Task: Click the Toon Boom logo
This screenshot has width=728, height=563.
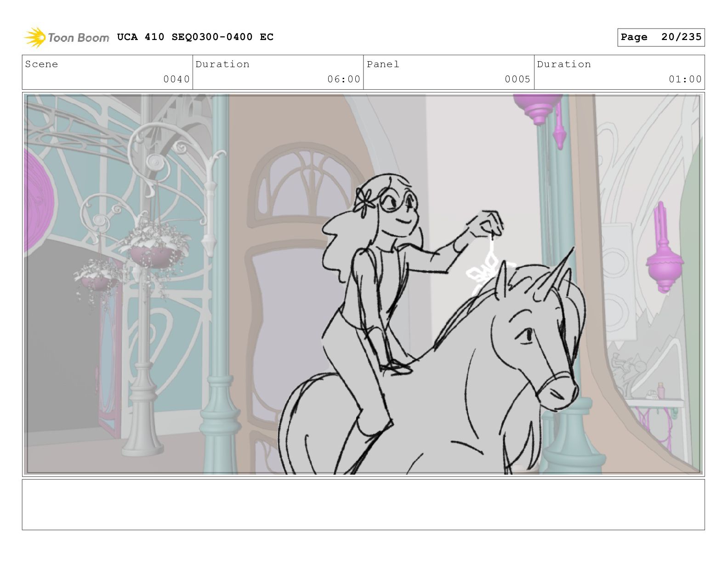Action: coord(67,37)
